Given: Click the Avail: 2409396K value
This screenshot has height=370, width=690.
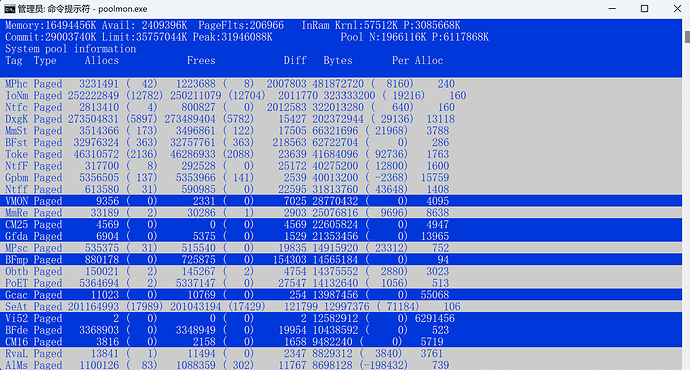Looking at the screenshot, I should [x=144, y=26].
